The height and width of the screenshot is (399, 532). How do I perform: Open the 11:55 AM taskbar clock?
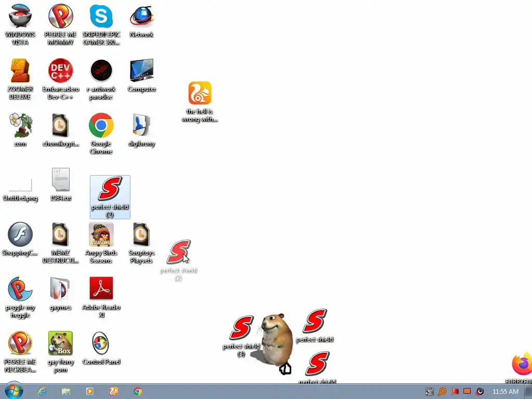pos(505,392)
